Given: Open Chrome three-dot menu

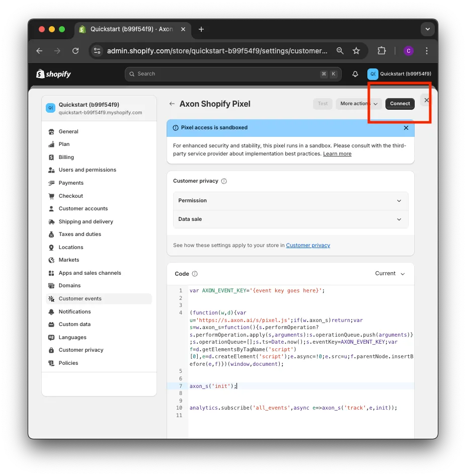Looking at the screenshot, I should (427, 51).
